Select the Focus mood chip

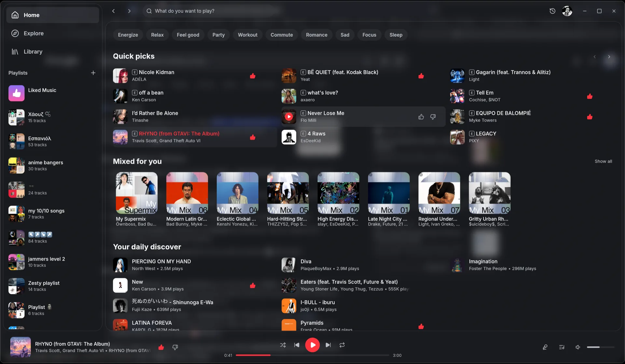point(369,35)
